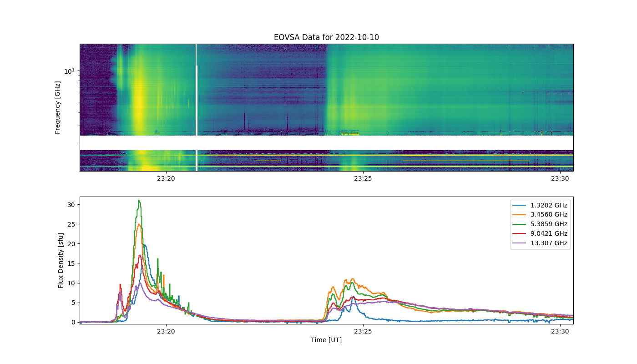Click the 5.3859 GHz legend entry

(541, 224)
